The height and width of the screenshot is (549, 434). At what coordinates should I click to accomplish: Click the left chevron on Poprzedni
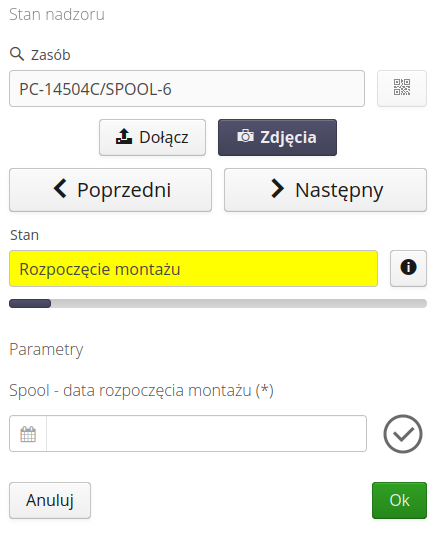pos(60,188)
